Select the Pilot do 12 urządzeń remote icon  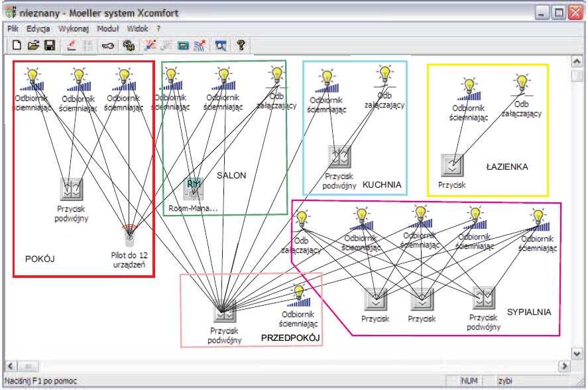[x=129, y=235]
